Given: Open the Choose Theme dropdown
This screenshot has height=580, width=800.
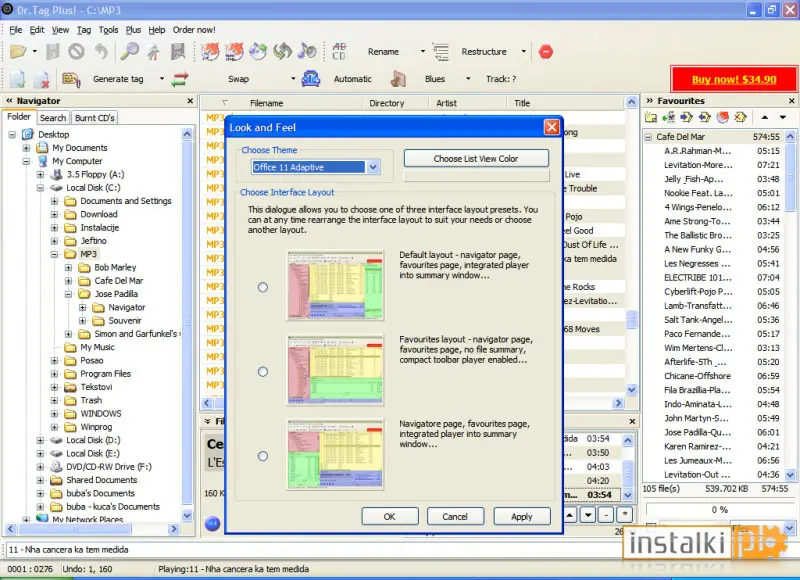Looking at the screenshot, I should [x=373, y=167].
